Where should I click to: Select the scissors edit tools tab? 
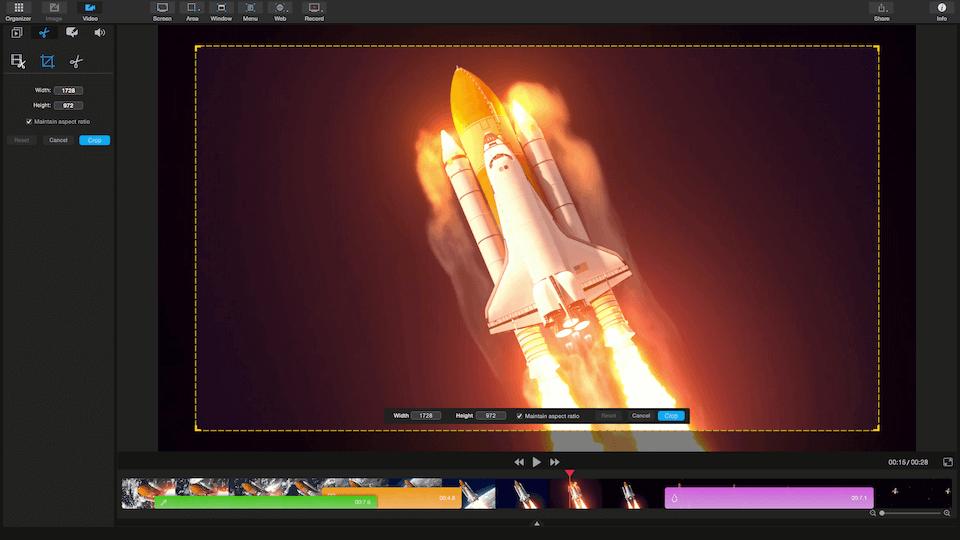44,32
